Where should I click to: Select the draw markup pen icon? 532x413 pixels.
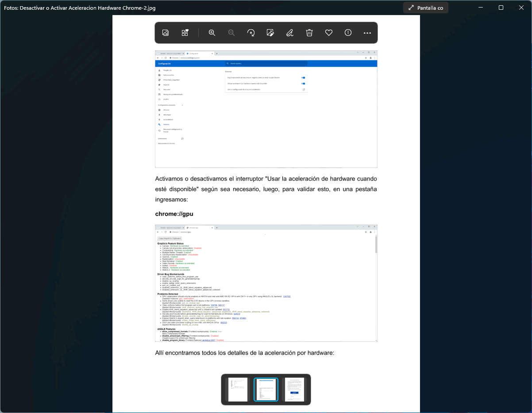pos(290,33)
